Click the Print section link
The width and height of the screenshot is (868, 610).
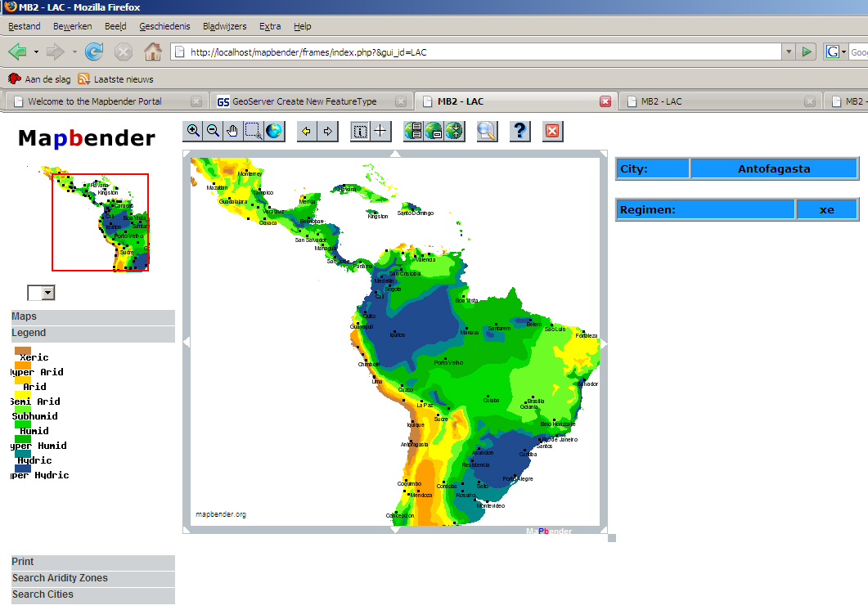pos(23,562)
